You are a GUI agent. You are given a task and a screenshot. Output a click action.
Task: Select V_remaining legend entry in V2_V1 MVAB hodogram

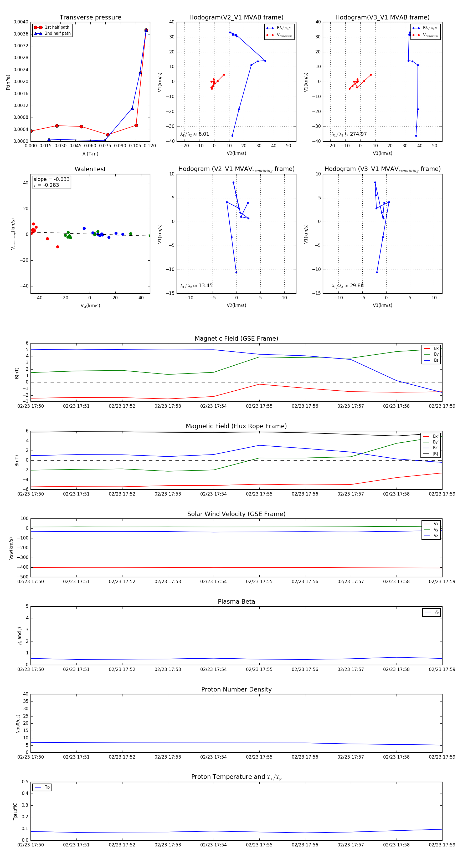click(x=279, y=35)
